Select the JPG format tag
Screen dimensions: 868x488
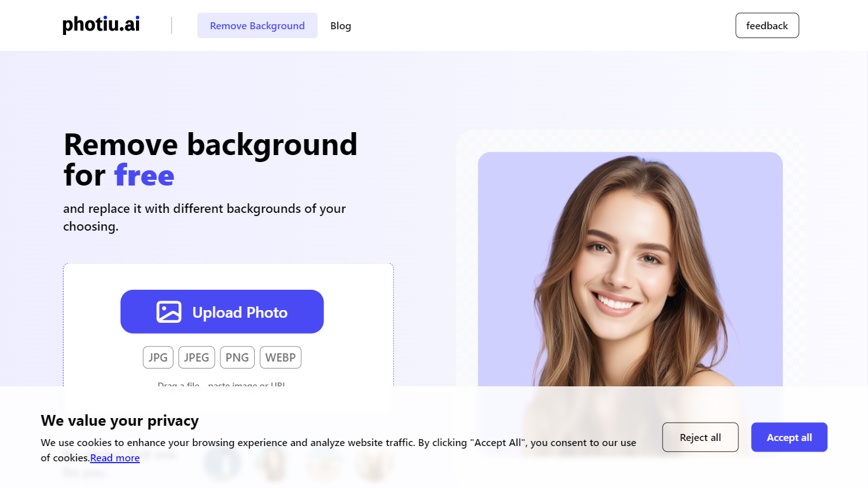click(x=158, y=358)
